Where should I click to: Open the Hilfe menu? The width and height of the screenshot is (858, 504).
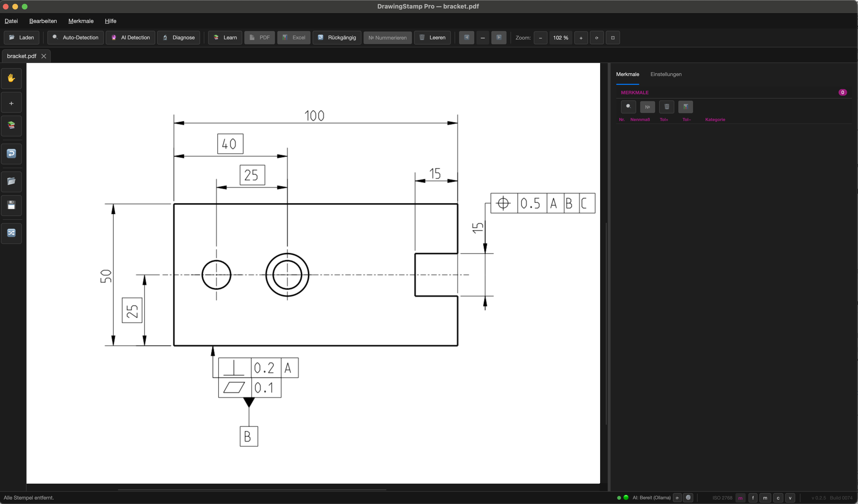click(111, 21)
